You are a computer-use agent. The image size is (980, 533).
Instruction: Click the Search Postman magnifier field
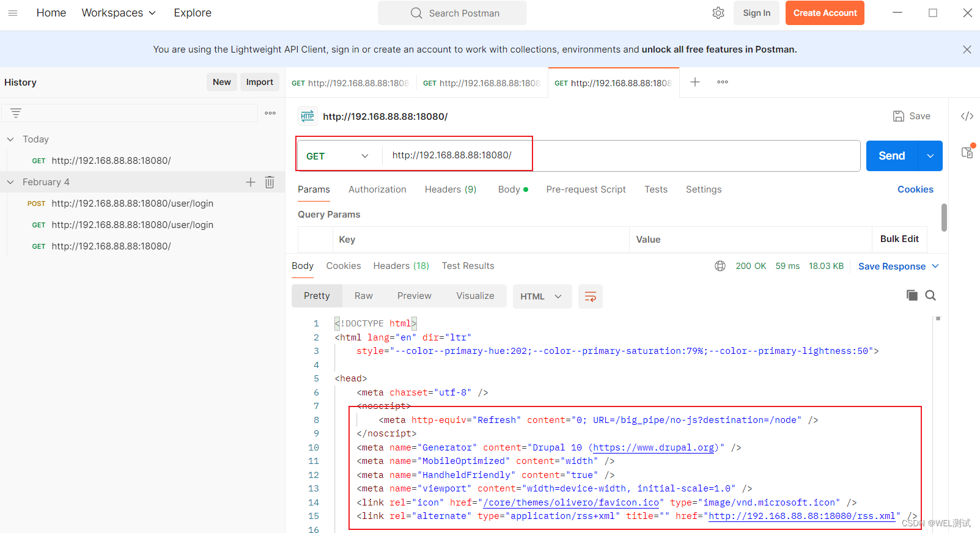tap(452, 13)
